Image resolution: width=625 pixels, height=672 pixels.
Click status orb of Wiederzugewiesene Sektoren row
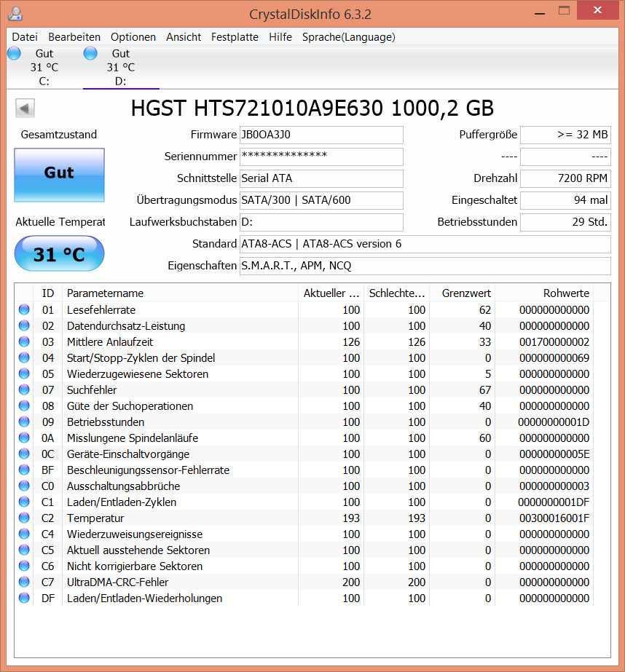pyautogui.click(x=25, y=373)
